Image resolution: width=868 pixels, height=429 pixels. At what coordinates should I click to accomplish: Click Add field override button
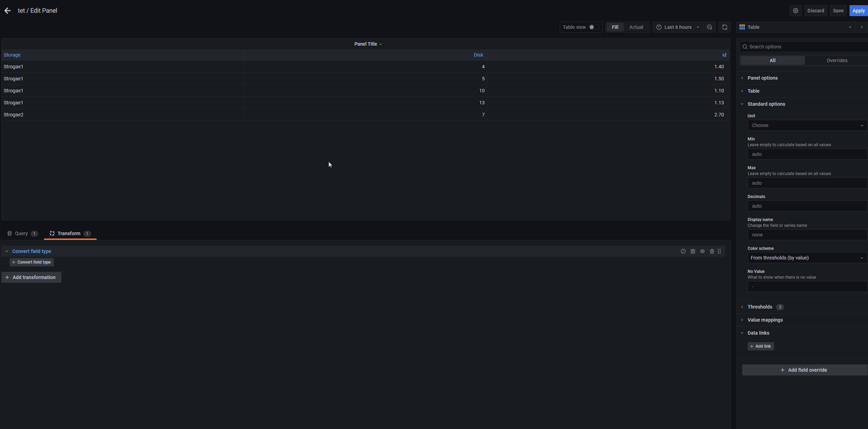pyautogui.click(x=805, y=370)
